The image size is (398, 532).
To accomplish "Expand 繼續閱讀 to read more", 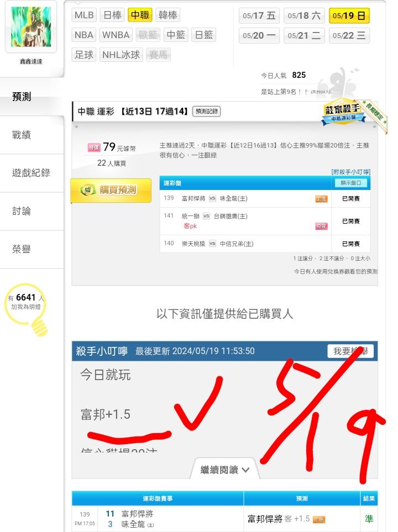I will click(x=225, y=470).
